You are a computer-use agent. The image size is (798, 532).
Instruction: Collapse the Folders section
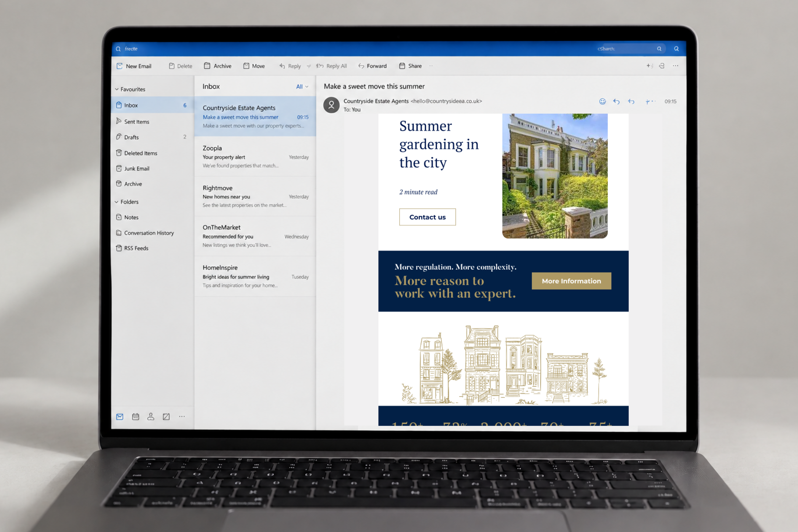117,202
